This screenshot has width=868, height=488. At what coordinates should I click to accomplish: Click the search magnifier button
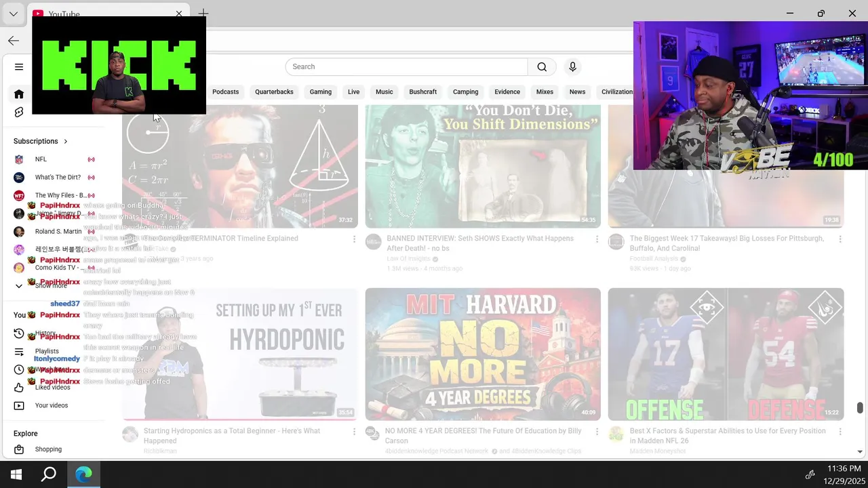coord(542,66)
